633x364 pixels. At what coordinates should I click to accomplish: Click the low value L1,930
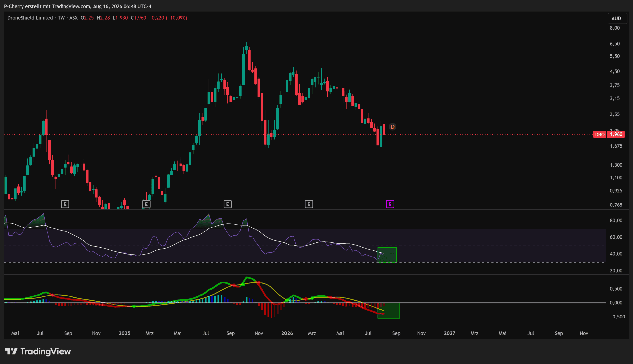(120, 18)
